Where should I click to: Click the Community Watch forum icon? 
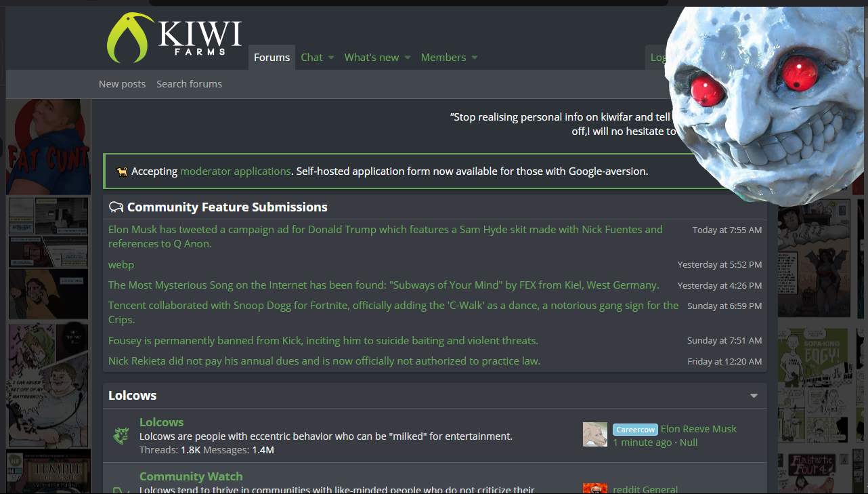click(121, 489)
